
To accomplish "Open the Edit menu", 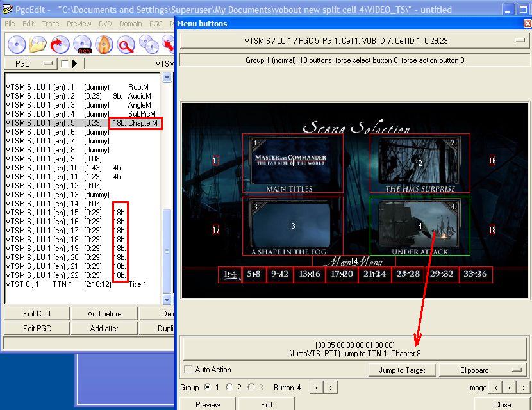I will pos(28,24).
